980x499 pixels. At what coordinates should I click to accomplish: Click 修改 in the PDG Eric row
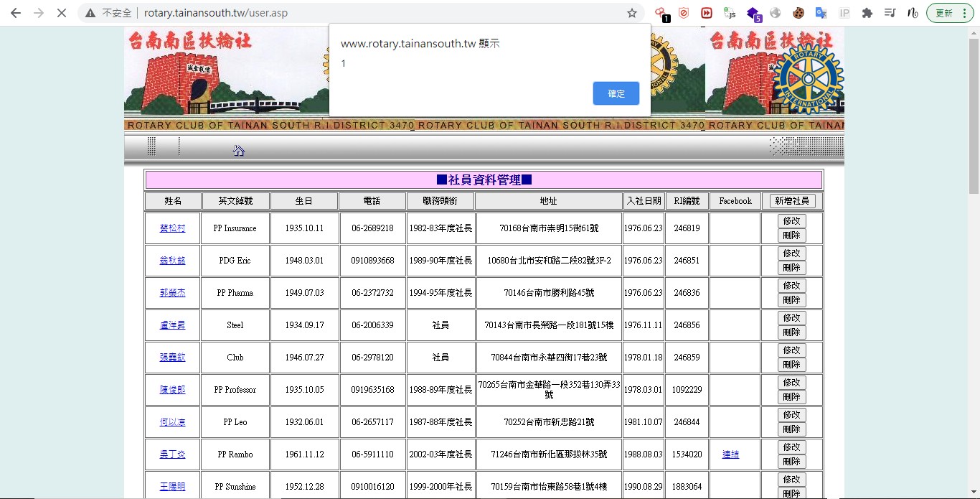(792, 253)
